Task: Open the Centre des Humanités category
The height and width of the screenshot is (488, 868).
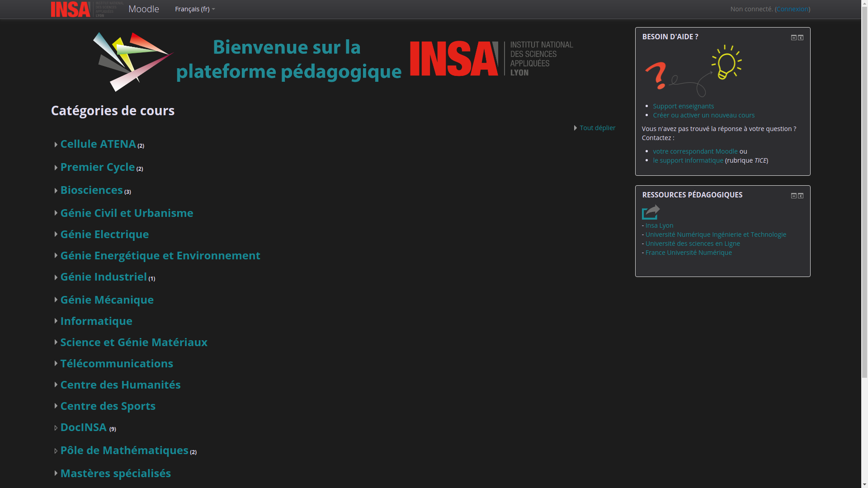Action: (x=120, y=385)
